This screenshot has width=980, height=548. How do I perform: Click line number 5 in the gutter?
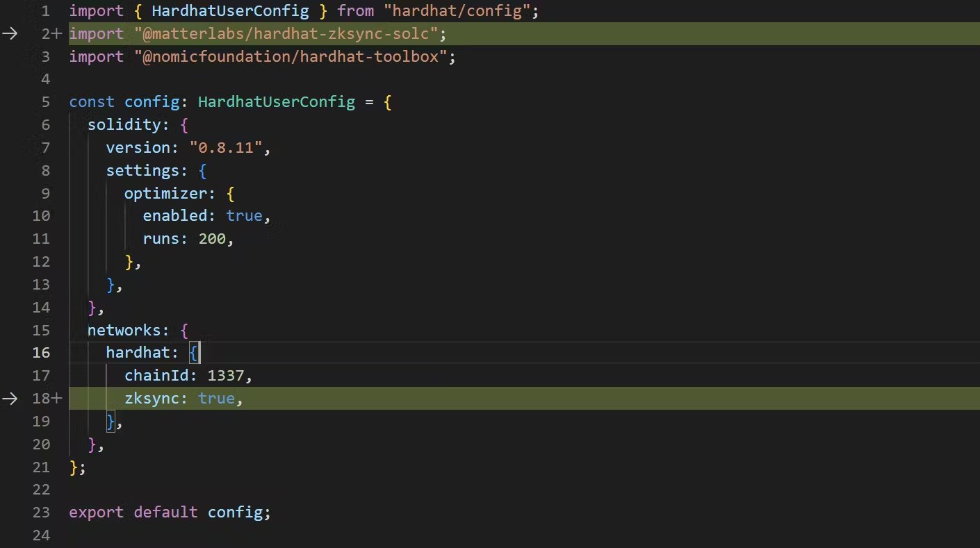click(45, 102)
